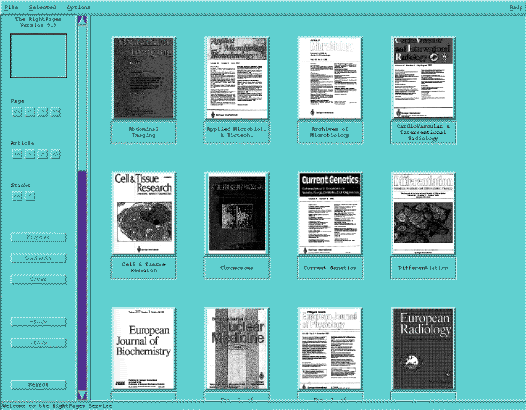Viewport: 526px width, 410px height.
Task: Click the Search button in sidebar
Action: coord(38,385)
